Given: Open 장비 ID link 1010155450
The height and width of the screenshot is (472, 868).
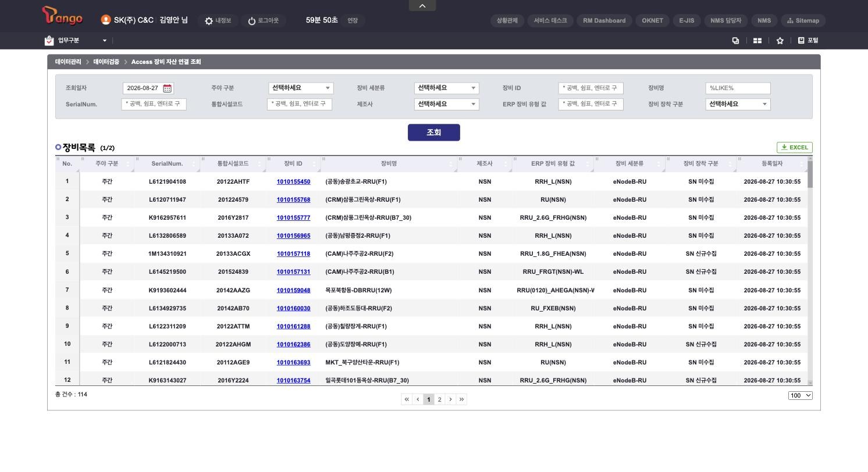Looking at the screenshot, I should tap(293, 182).
